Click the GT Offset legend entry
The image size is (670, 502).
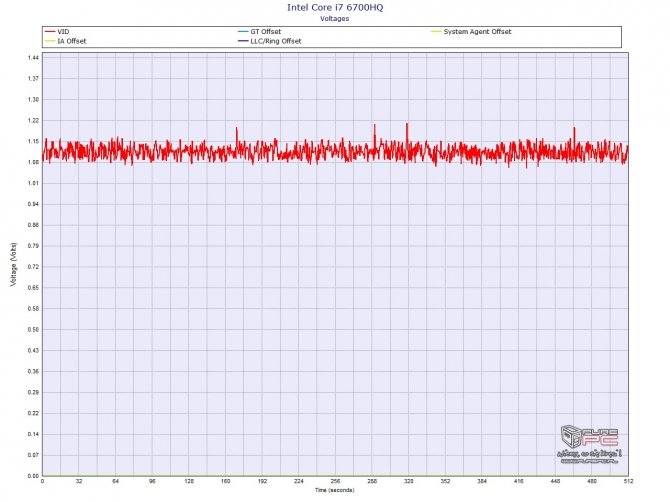click(x=260, y=32)
